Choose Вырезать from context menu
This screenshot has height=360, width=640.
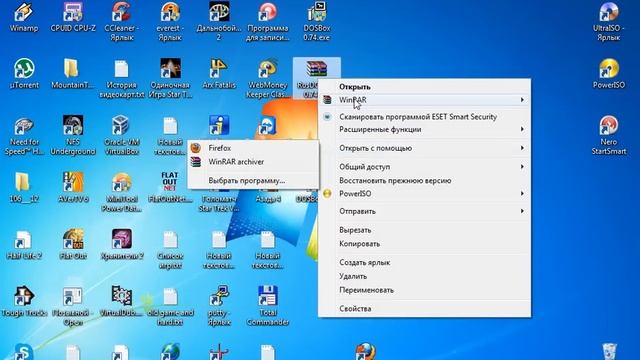[424, 230]
